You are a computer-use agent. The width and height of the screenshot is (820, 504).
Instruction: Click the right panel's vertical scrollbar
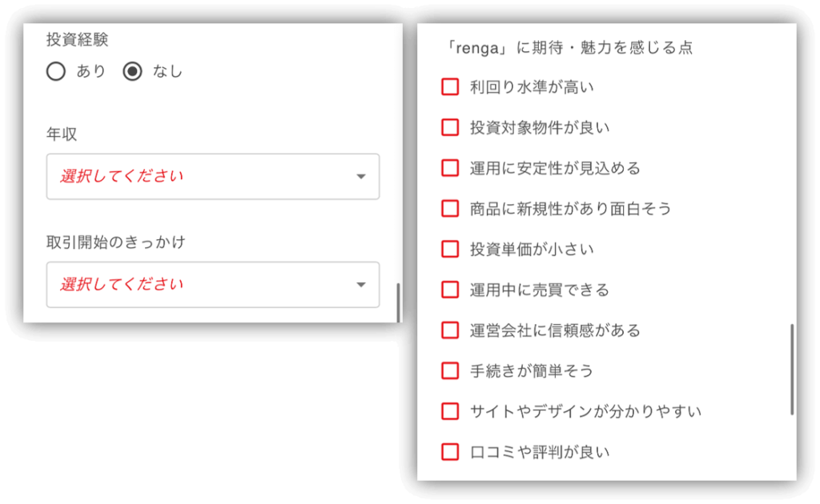click(792, 369)
